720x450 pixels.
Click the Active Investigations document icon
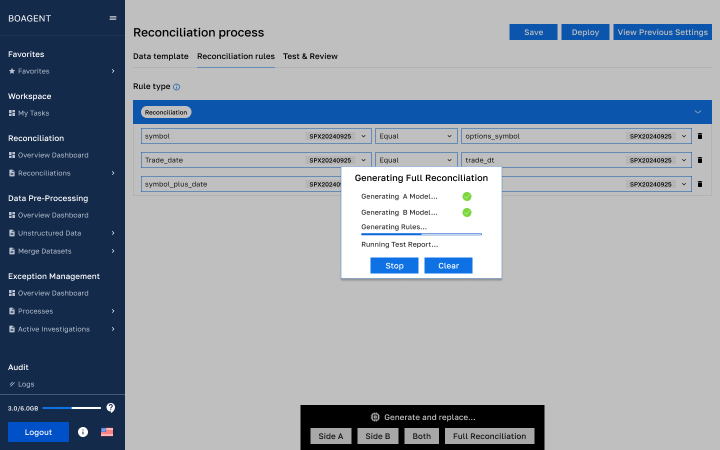point(12,329)
